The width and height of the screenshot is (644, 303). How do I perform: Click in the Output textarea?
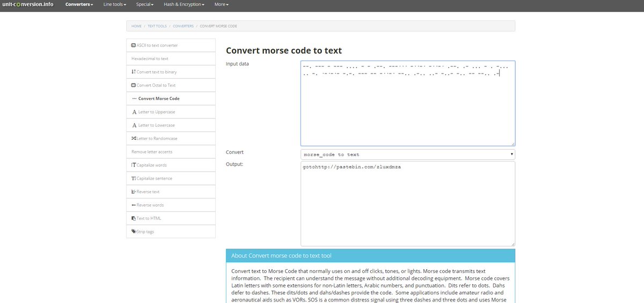click(x=408, y=204)
